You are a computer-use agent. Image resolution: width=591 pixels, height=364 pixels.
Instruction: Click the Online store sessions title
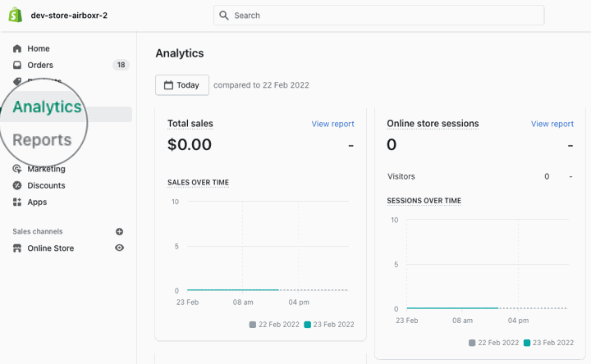(433, 124)
